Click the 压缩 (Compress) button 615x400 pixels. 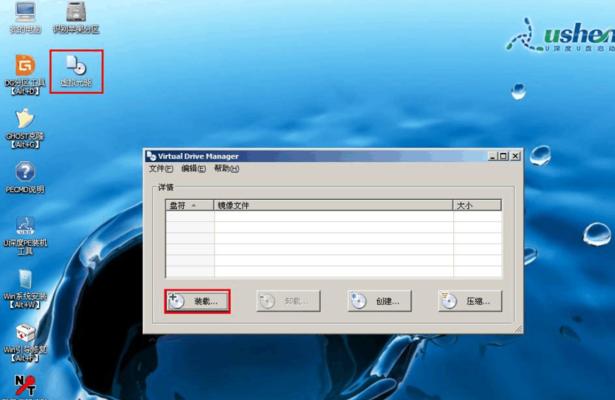[470, 301]
